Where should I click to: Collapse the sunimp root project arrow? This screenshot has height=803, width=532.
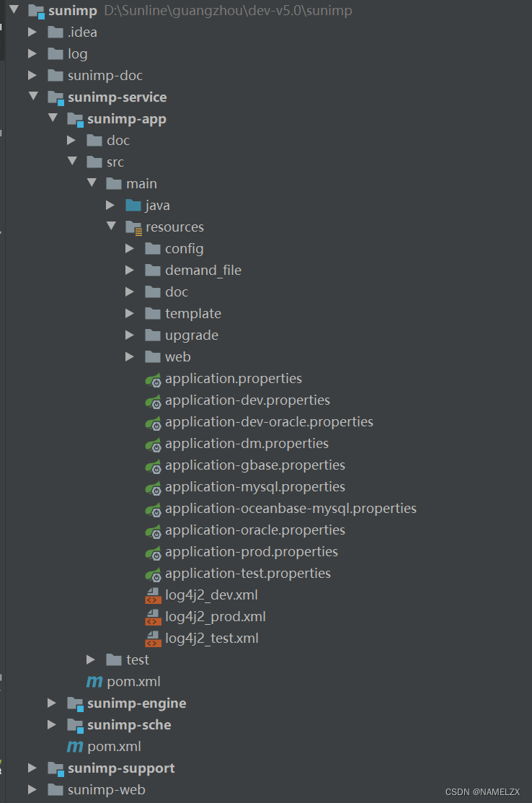(x=14, y=9)
